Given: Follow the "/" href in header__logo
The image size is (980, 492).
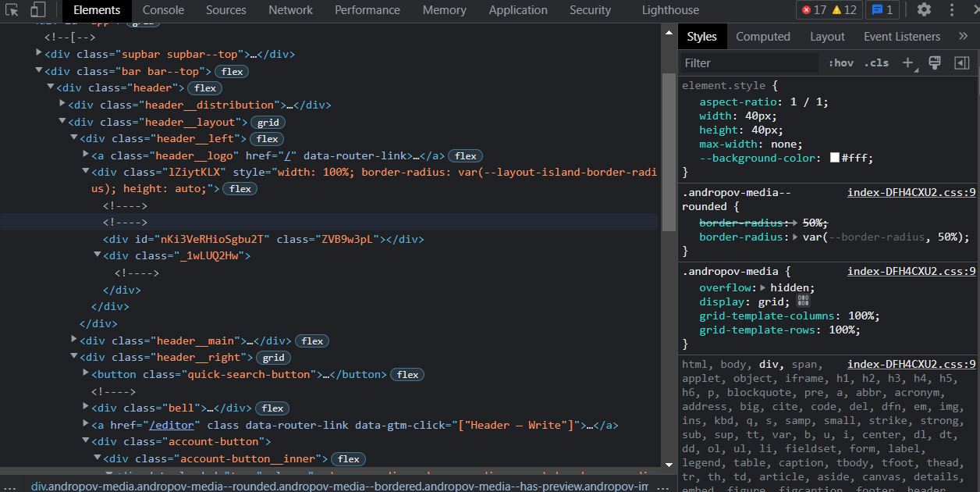Looking at the screenshot, I should click(x=289, y=155).
